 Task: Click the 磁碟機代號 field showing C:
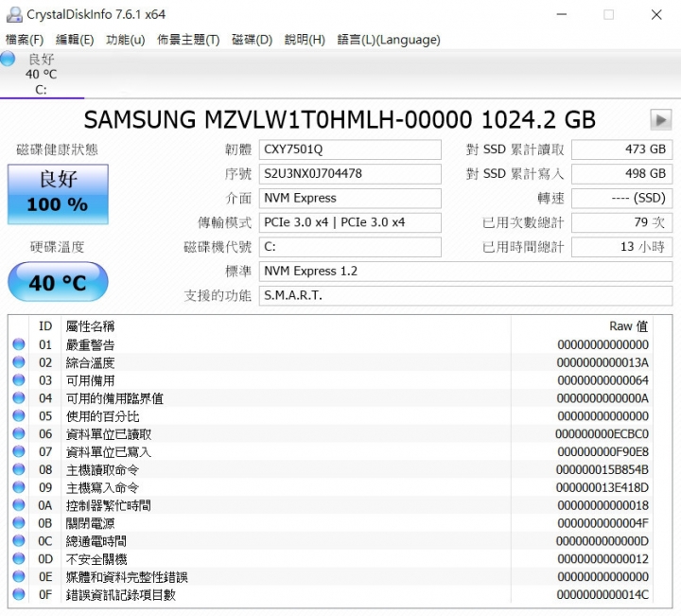[350, 247]
